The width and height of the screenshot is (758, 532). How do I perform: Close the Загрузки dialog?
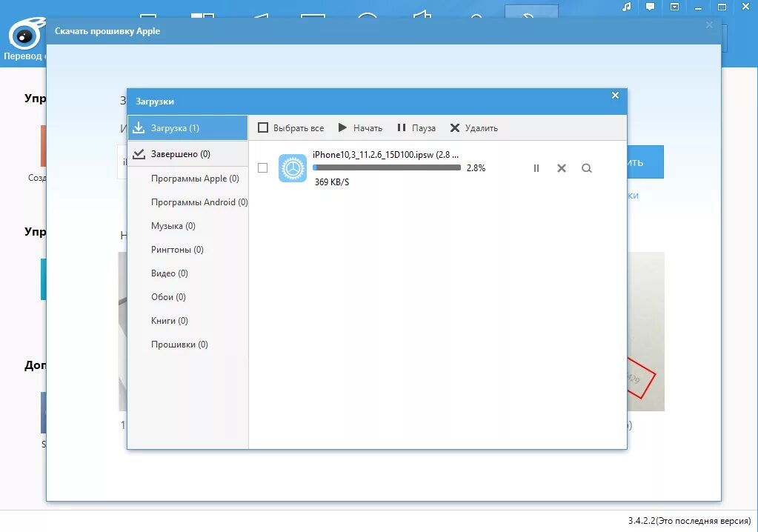click(x=615, y=95)
